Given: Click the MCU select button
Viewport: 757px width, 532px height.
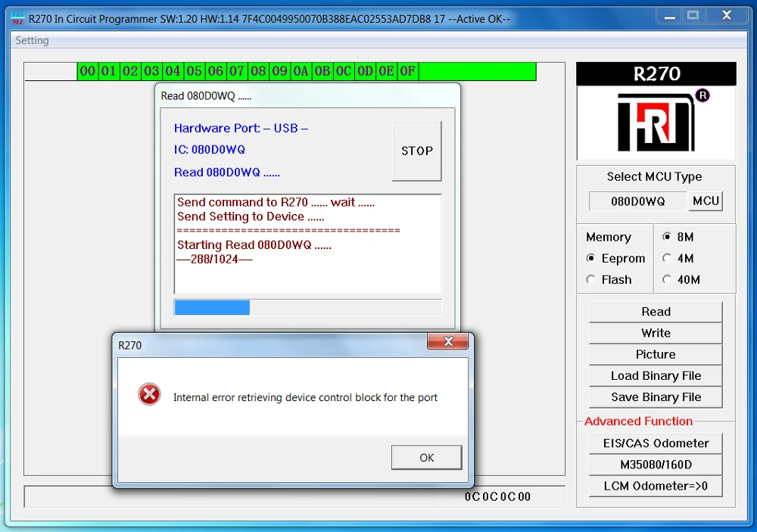Looking at the screenshot, I should point(706,201).
